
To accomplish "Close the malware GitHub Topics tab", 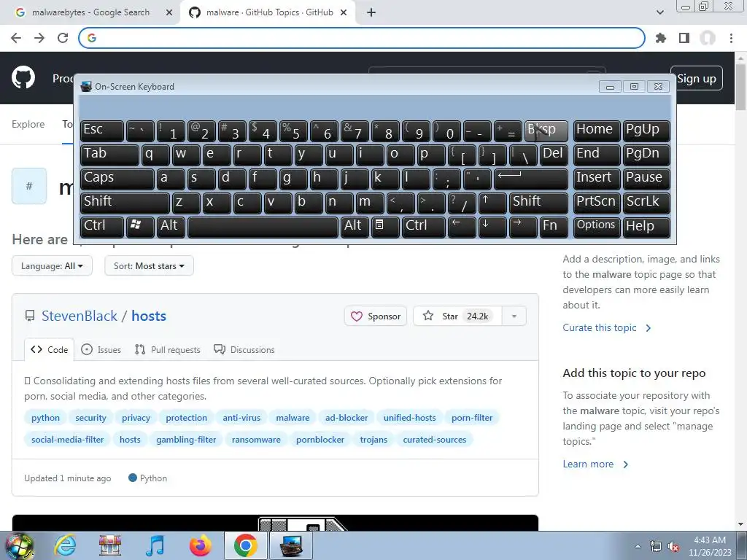I will click(344, 12).
